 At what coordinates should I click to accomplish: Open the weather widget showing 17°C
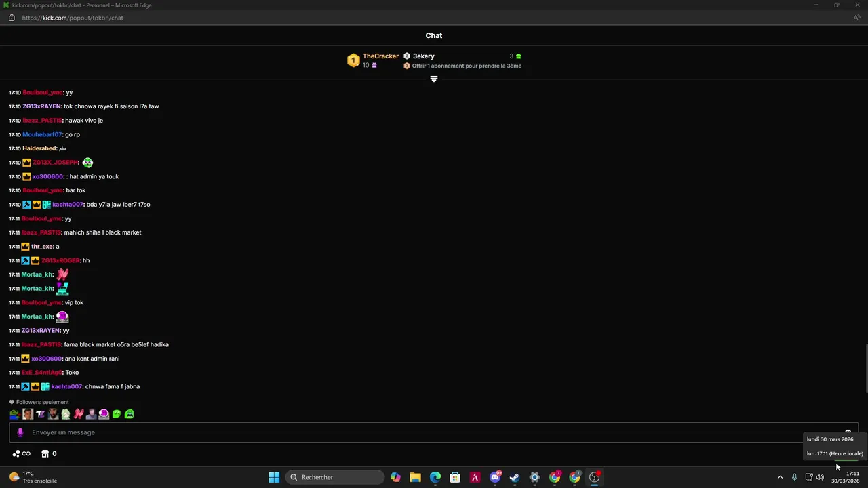click(x=33, y=477)
